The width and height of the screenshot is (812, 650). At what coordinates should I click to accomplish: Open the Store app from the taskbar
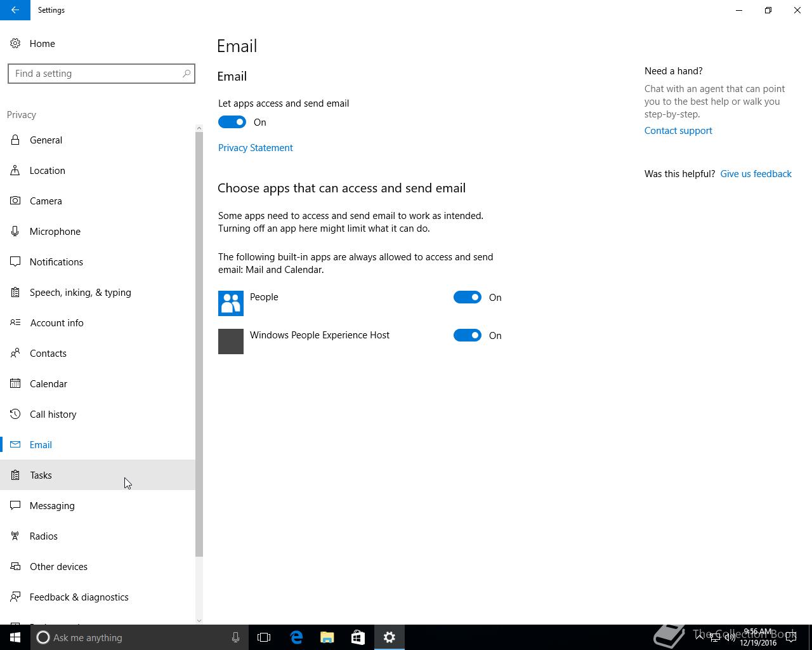pyautogui.click(x=358, y=637)
